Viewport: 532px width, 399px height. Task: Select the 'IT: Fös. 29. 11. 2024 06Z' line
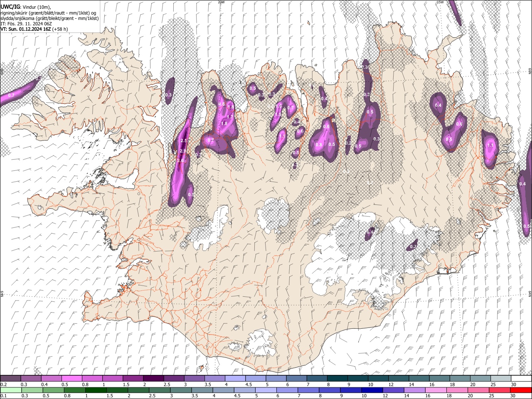pos(26,24)
